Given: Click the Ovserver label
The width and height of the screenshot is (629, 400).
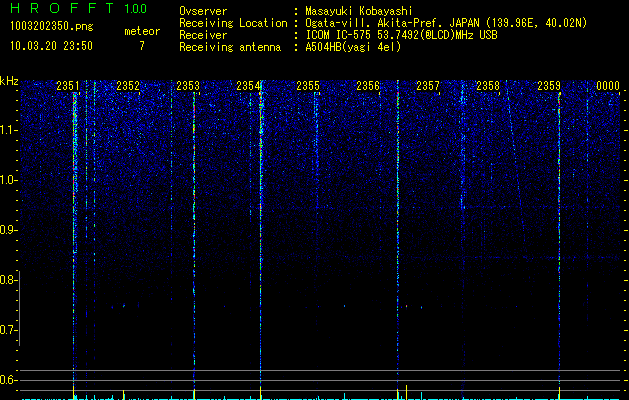Looking at the screenshot, I should point(203,11).
